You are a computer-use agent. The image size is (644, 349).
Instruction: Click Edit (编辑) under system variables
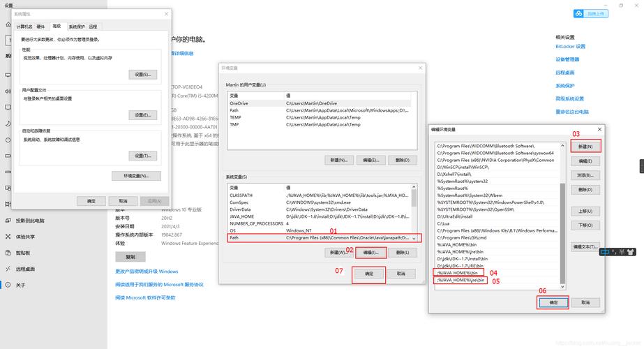370,252
